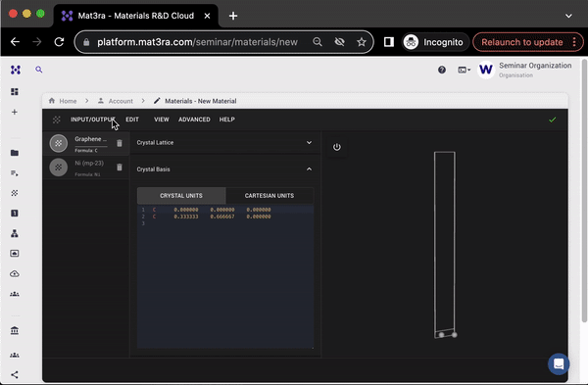
Task: Open the Edit menu
Action: [132, 120]
